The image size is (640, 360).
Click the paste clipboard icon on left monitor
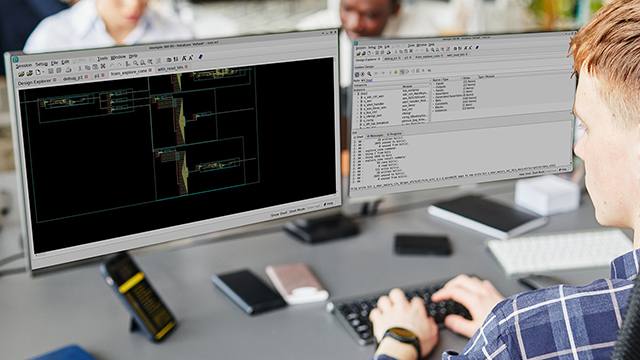tap(95, 67)
